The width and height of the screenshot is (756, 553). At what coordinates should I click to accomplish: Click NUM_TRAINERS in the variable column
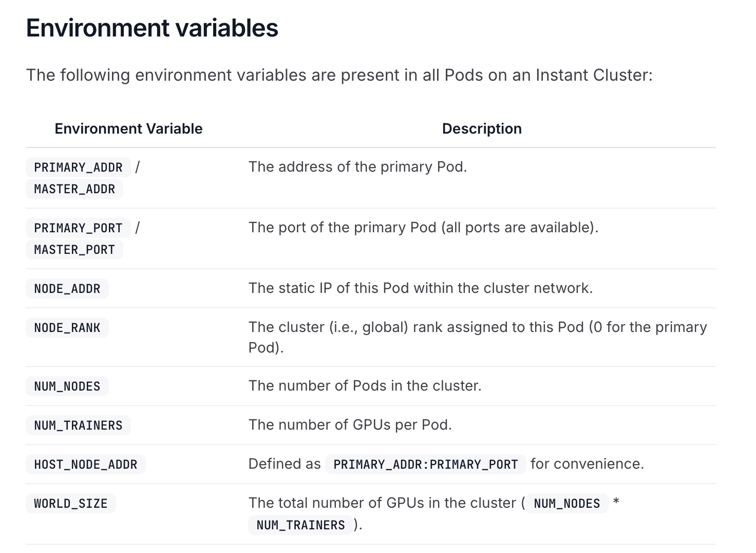coord(78,426)
